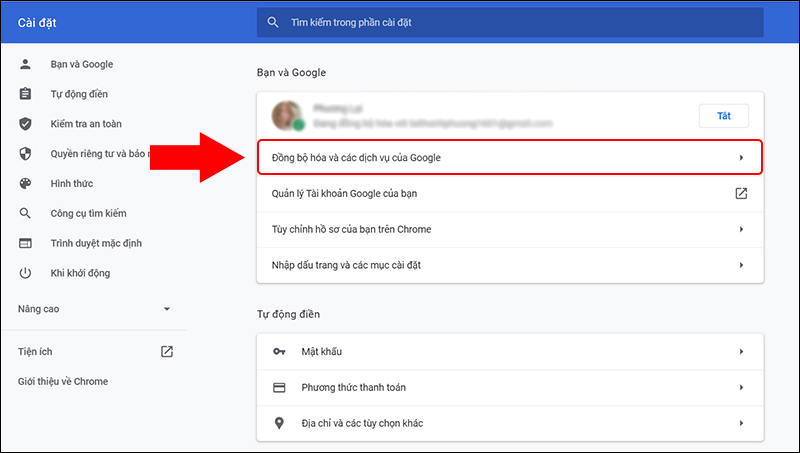800x453 pixels.
Task: Click the magnifier icon for Công cụ tìm kiếm
Action: (x=25, y=213)
